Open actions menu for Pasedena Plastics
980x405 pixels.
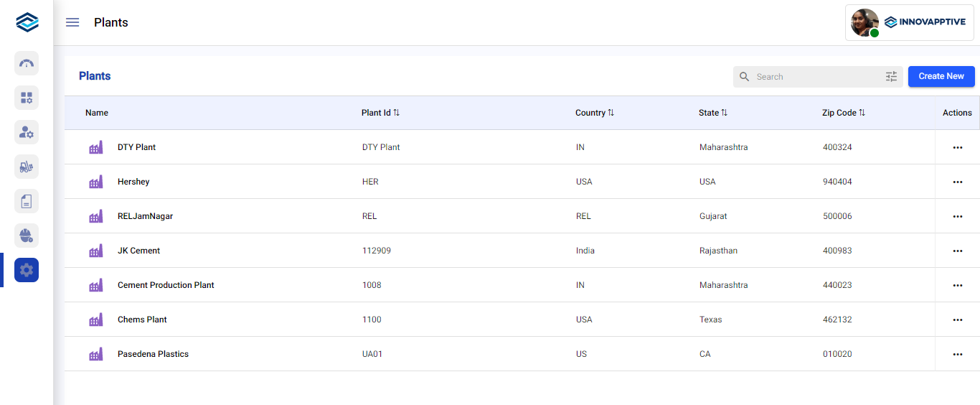[x=957, y=354]
